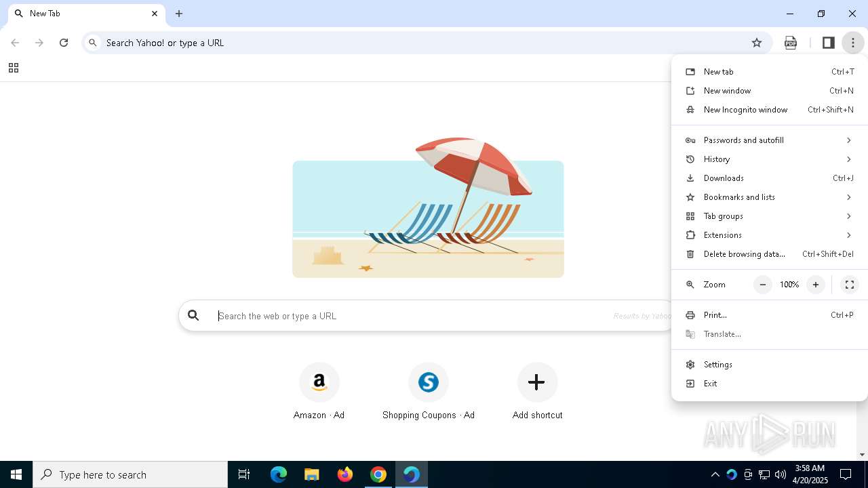The width and height of the screenshot is (868, 488).
Task: Expand the History submenu
Action: [x=770, y=159]
